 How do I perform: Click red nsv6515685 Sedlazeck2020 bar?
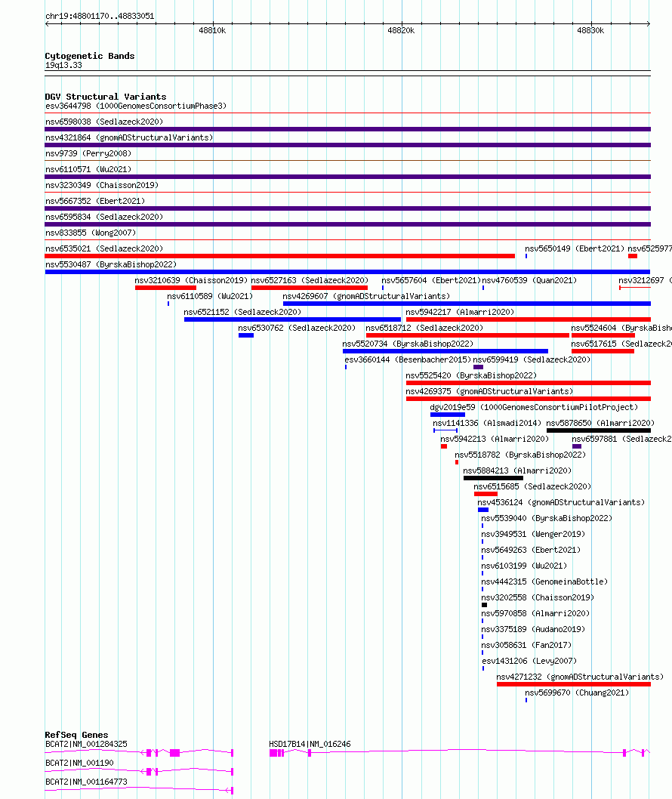(x=486, y=493)
